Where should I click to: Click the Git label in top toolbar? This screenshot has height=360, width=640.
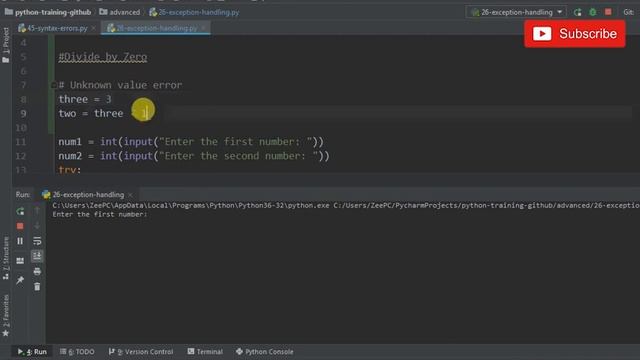point(629,12)
